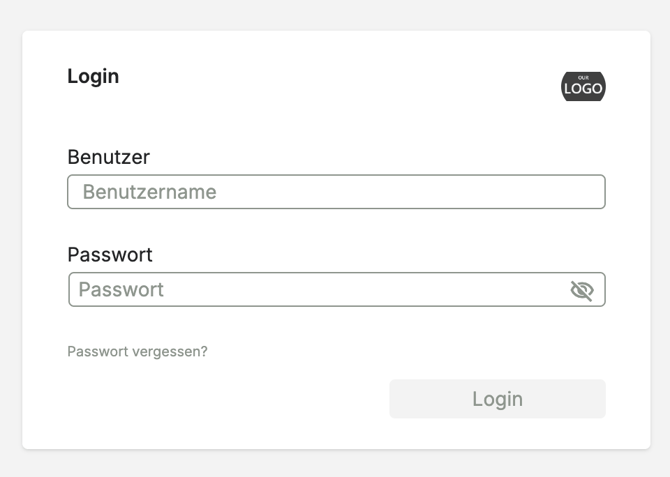Open the "Passwort vergessen?" link
Image resolution: width=670 pixels, height=477 pixels.
[x=137, y=352]
